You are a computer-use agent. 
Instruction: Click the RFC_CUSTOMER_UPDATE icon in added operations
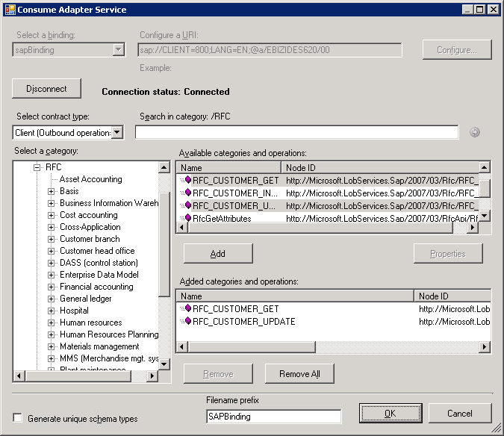pos(186,321)
